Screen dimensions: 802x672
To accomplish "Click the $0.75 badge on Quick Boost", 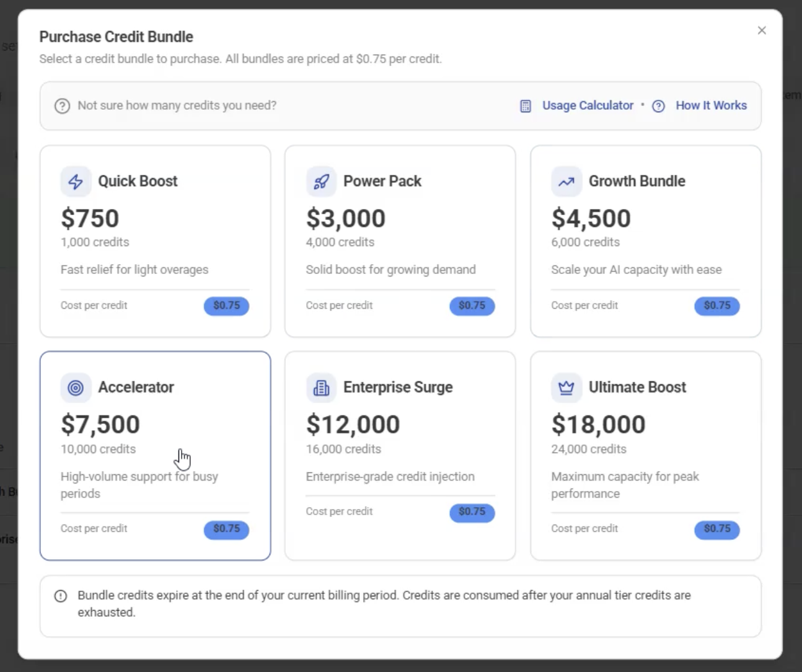I will tap(226, 306).
